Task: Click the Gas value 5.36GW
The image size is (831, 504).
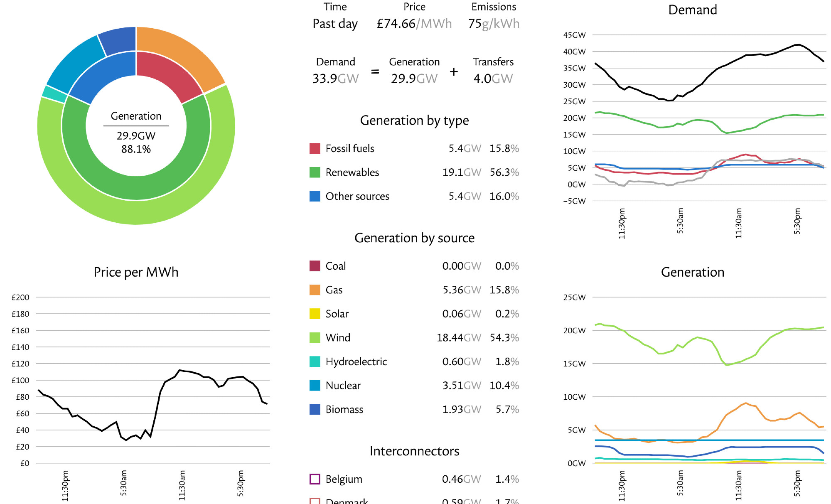Action: click(x=462, y=290)
